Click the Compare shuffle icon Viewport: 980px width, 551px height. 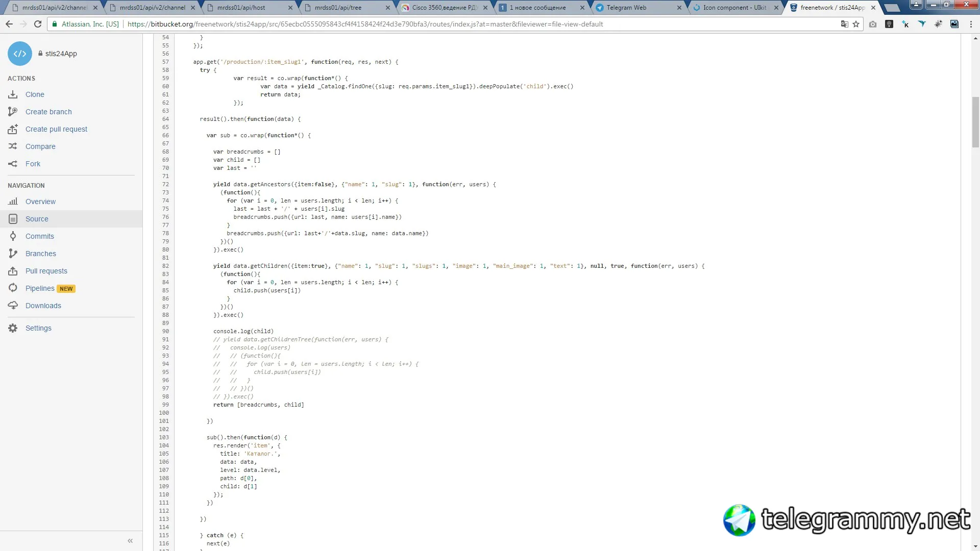13,146
